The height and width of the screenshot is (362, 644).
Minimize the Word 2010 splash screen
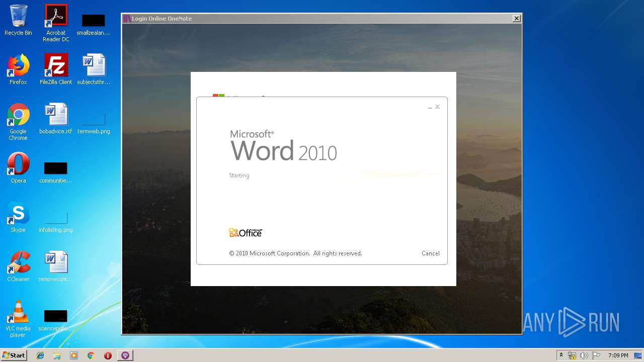(430, 107)
